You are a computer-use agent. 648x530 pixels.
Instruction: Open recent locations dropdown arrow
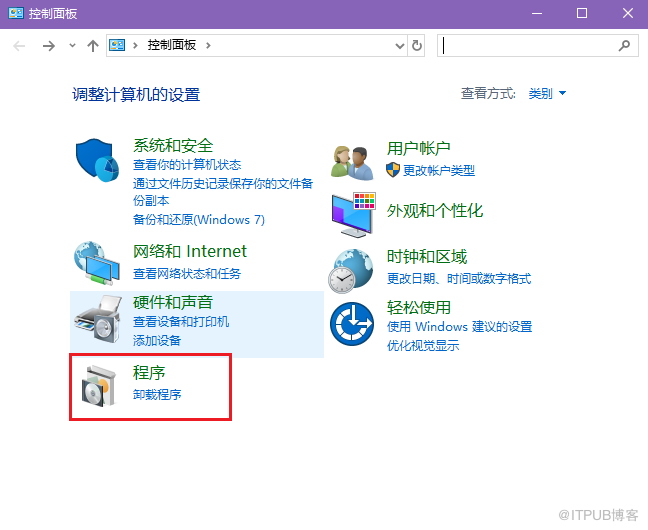point(72,45)
